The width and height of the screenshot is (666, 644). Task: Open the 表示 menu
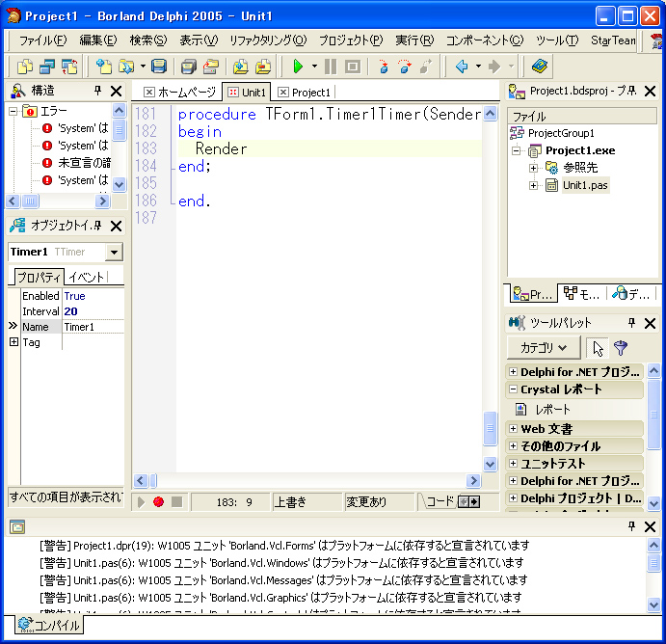click(199, 40)
